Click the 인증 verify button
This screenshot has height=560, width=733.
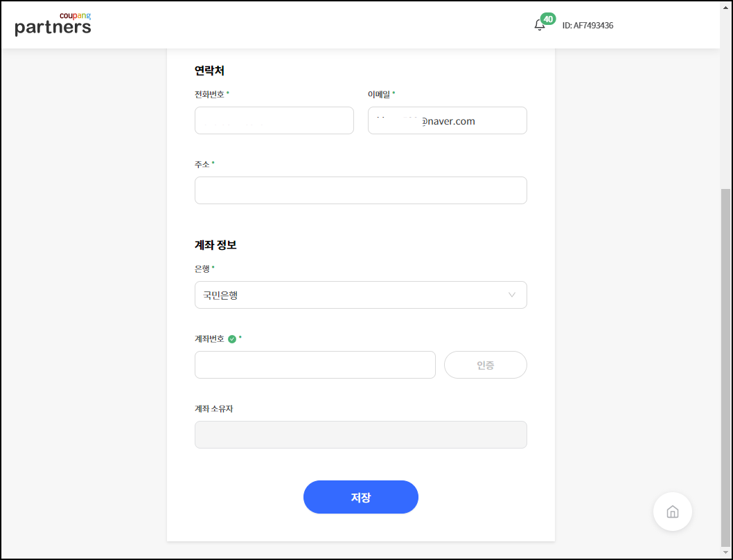tap(485, 365)
